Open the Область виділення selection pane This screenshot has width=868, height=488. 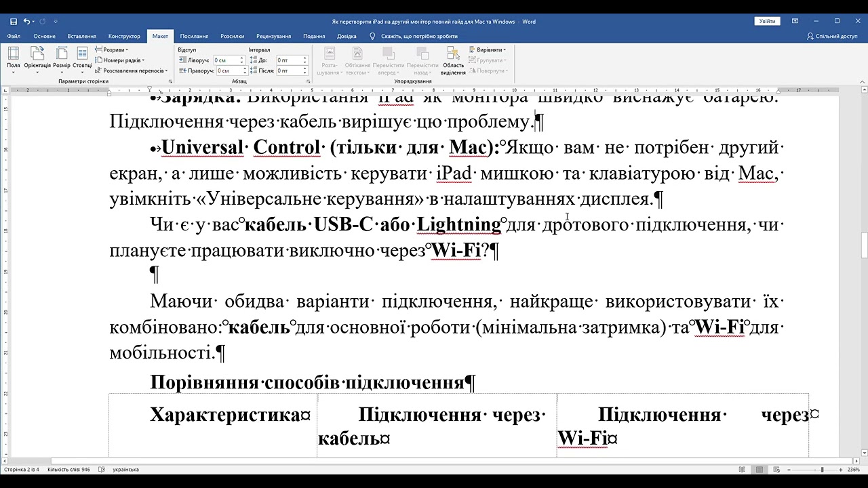(x=453, y=60)
